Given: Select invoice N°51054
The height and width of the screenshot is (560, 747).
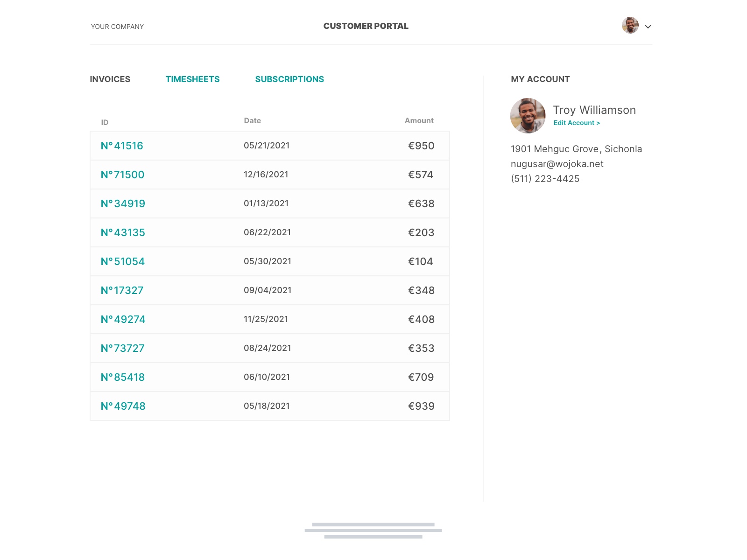Looking at the screenshot, I should 122,261.
